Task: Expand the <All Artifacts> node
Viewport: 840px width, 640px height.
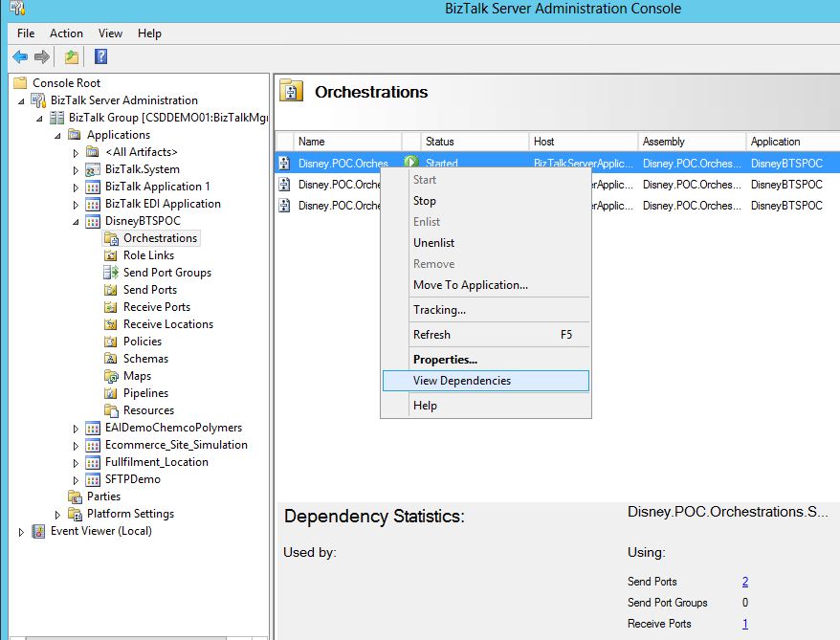Action: [76, 153]
